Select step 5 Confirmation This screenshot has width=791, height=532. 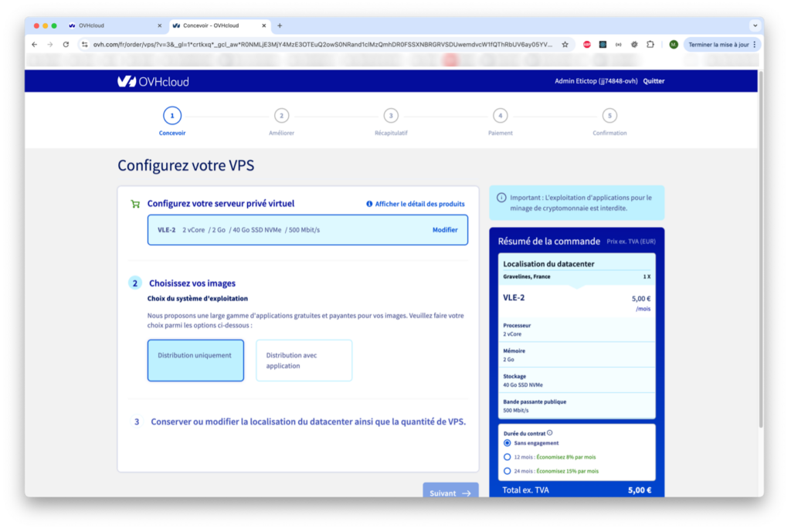coord(609,121)
